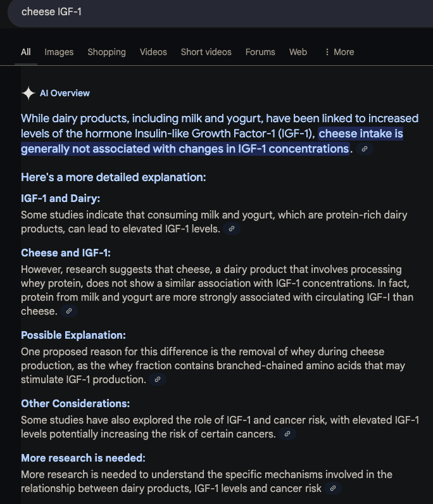Switch to the Images tab

59,52
